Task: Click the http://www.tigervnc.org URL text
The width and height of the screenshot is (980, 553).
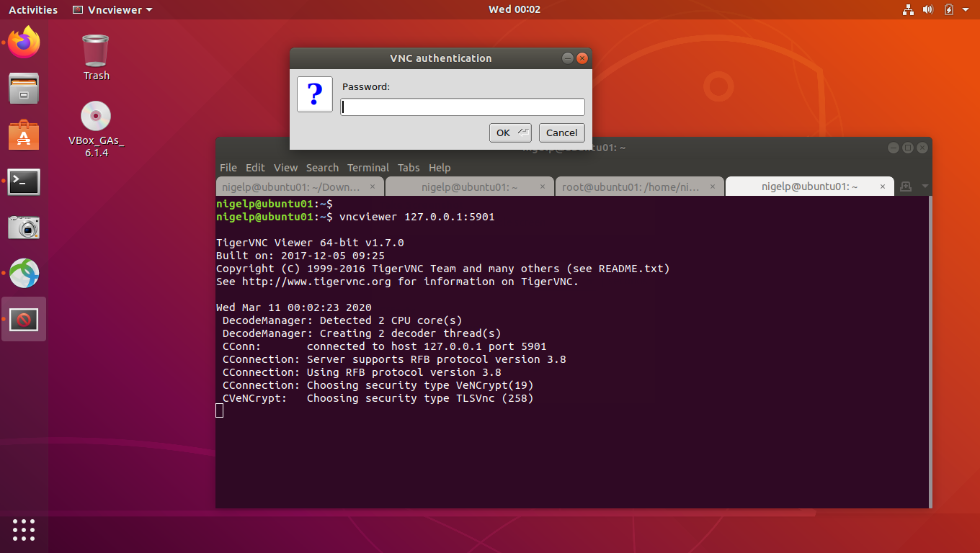Action: click(316, 282)
